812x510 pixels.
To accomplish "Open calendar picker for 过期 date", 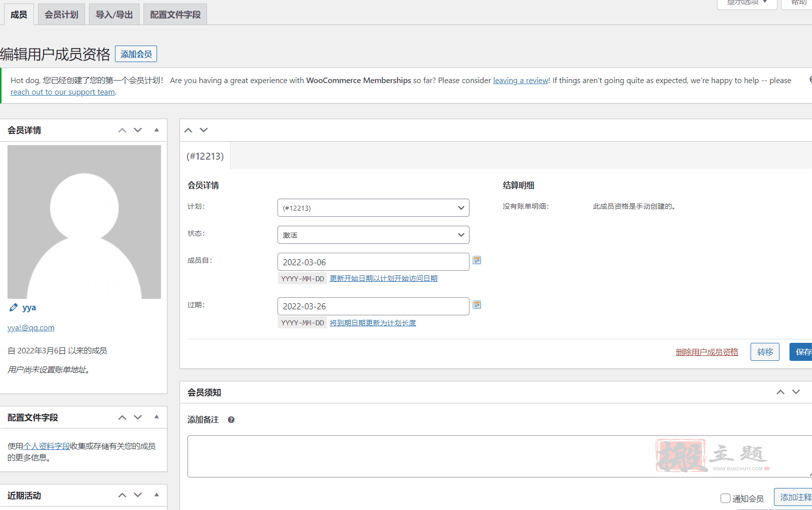I will tap(477, 305).
